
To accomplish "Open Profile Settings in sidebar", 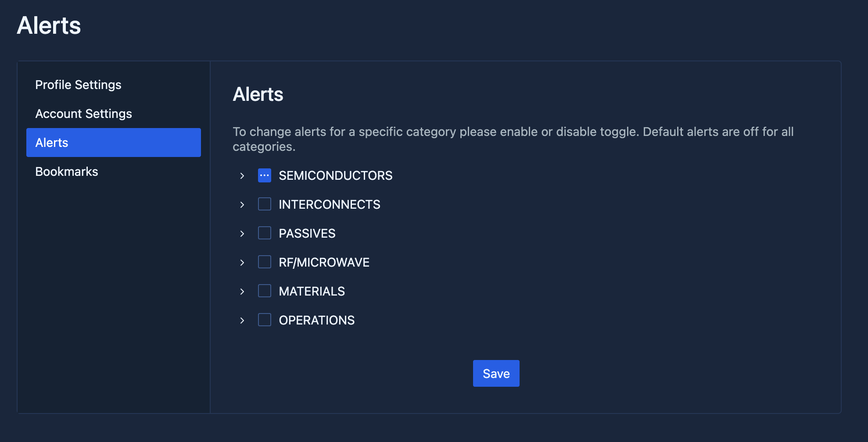I will pyautogui.click(x=78, y=85).
